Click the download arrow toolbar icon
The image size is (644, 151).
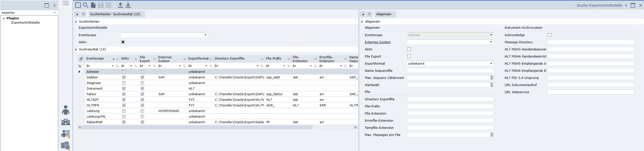[x=128, y=5]
